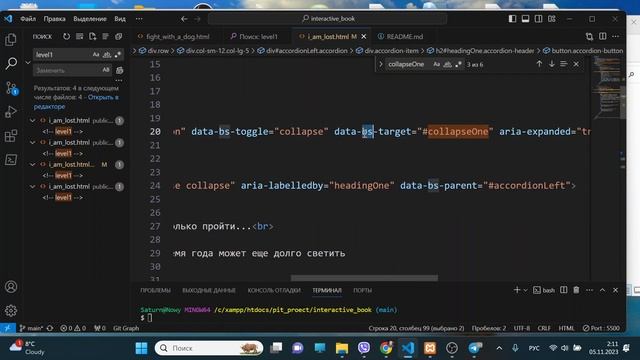
Task: Toggle match case in find widget
Action: [x=436, y=64]
